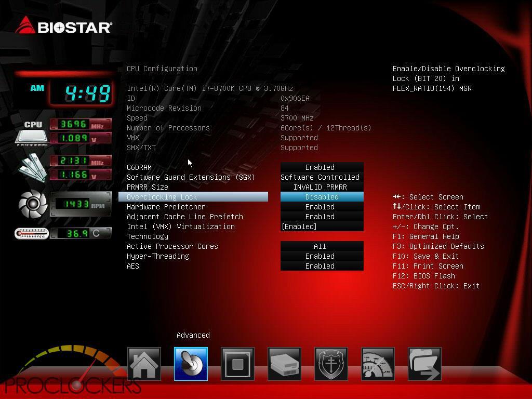This screenshot has height=399, width=532.
Task: Click the CPU temperature thermometer gauge
Action: [x=32, y=234]
